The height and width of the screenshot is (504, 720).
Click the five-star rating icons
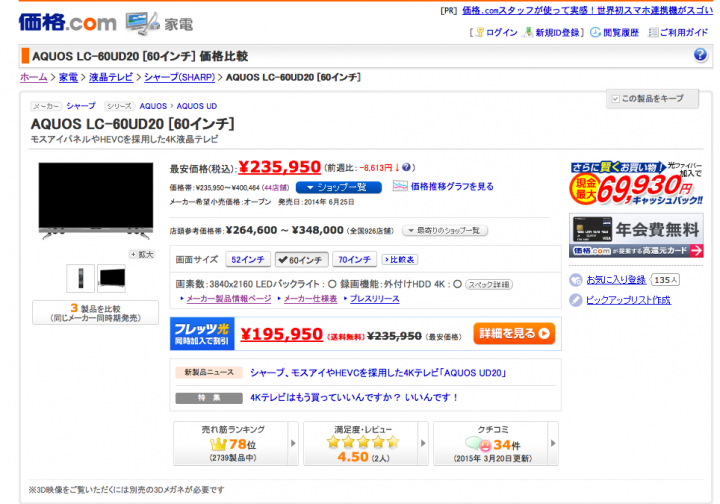(363, 442)
